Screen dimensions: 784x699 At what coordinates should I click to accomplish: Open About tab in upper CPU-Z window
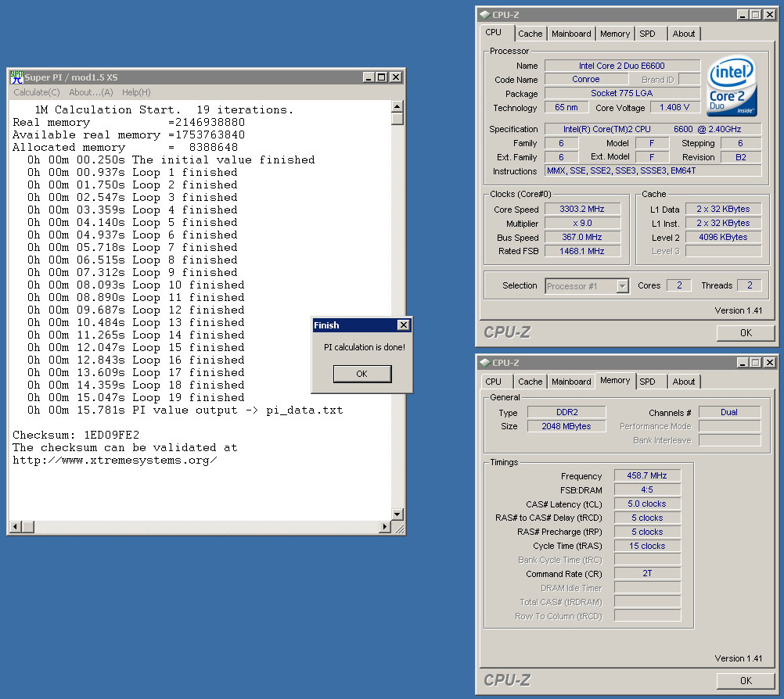point(684,34)
